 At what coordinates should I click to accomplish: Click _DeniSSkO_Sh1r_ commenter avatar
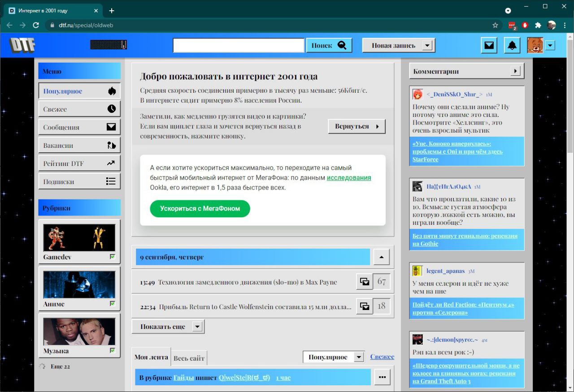coord(417,94)
